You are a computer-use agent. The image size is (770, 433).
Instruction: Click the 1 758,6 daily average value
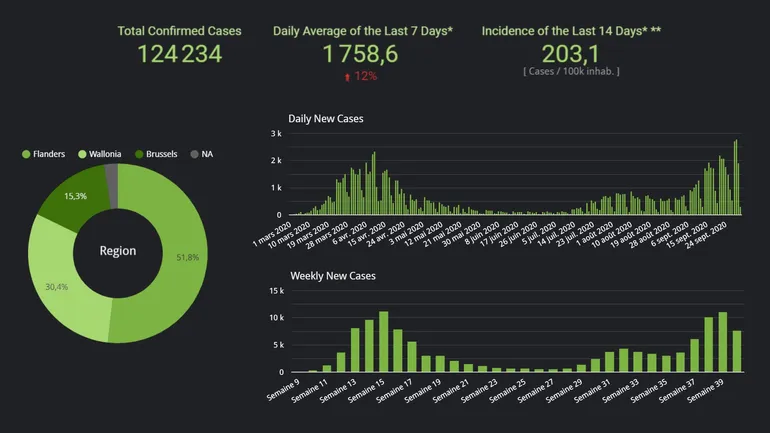[362, 54]
